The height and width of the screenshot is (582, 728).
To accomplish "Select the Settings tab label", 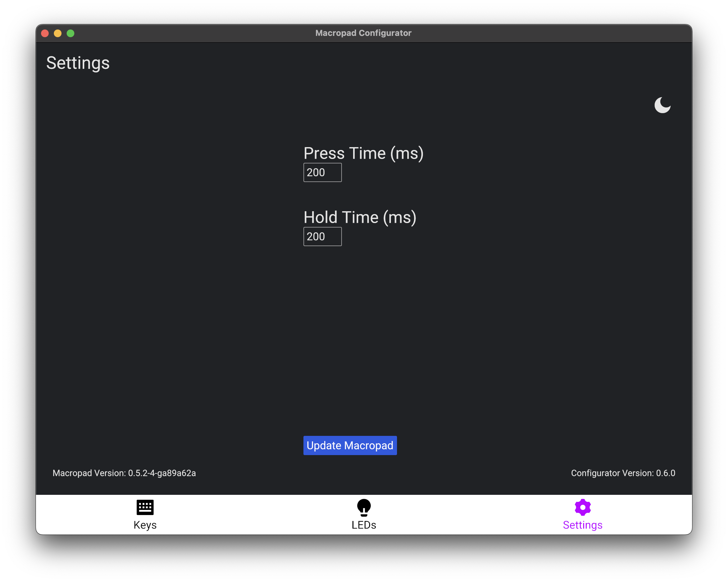I will pos(583,525).
